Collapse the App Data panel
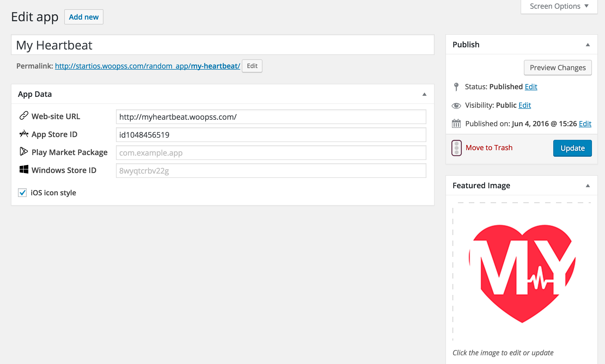The width and height of the screenshot is (605, 364). pos(424,94)
